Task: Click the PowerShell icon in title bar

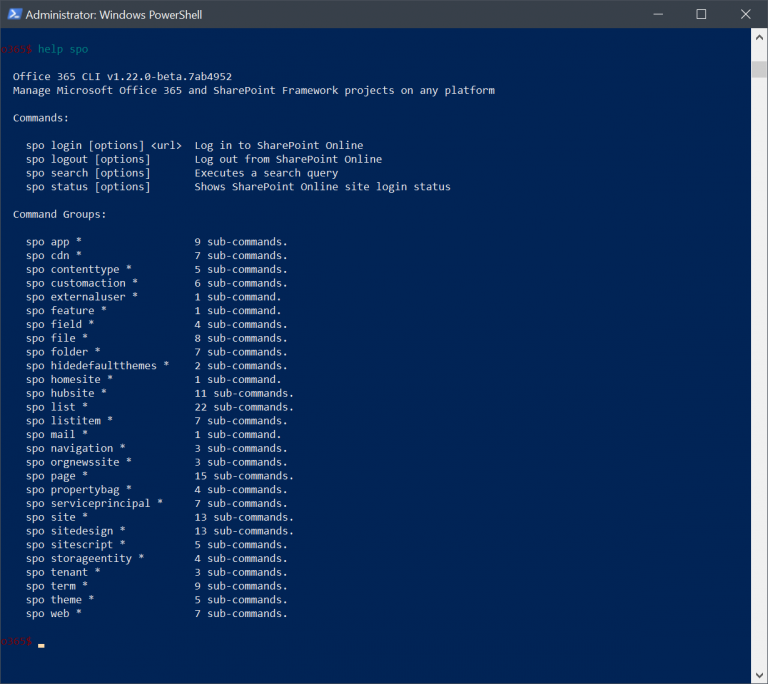Action: pos(14,14)
